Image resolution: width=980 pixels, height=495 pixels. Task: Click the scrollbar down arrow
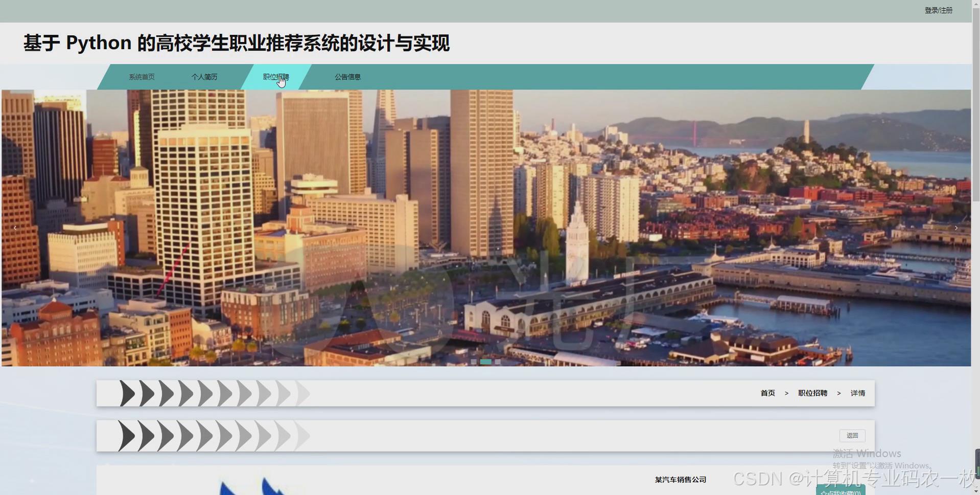[976, 491]
